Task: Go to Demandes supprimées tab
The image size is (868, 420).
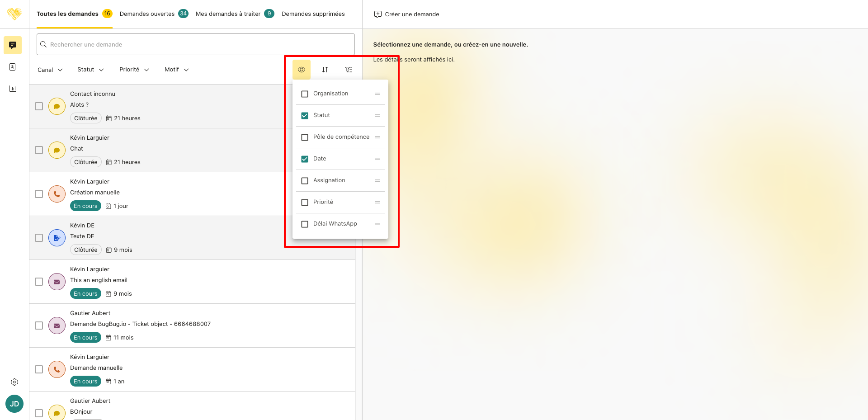Action: 313,14
